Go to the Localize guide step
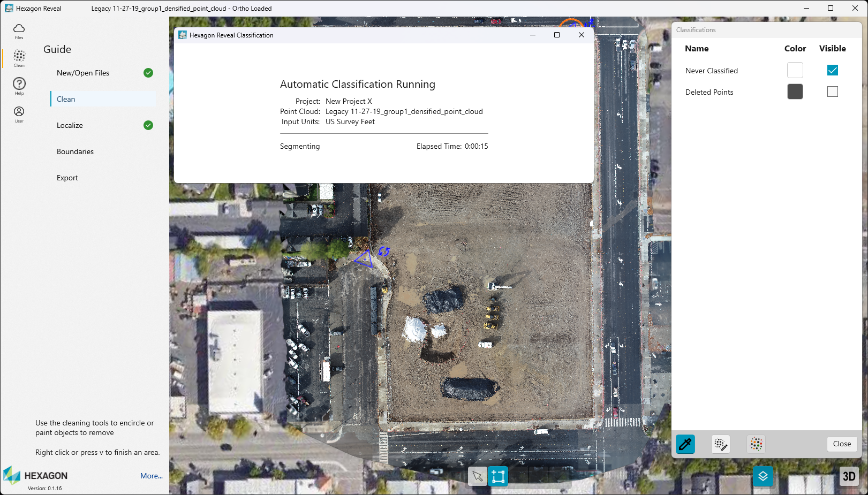The image size is (868, 495). 70,125
